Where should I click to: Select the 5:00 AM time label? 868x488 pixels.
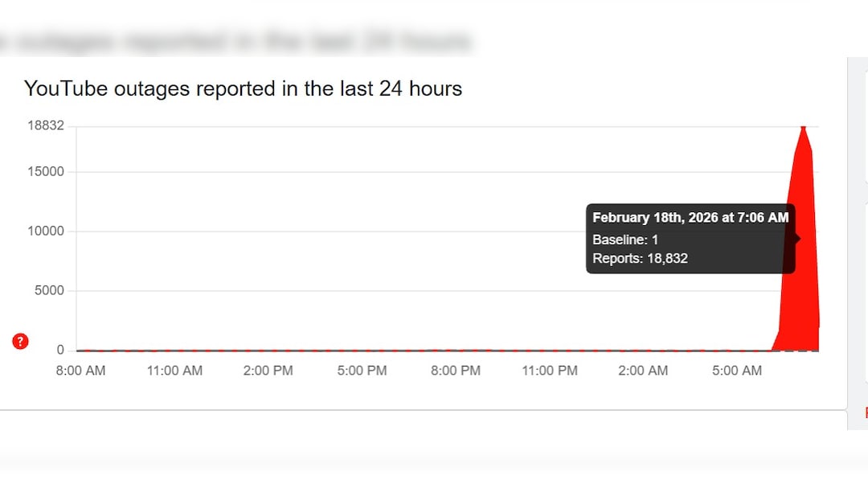[x=737, y=371]
